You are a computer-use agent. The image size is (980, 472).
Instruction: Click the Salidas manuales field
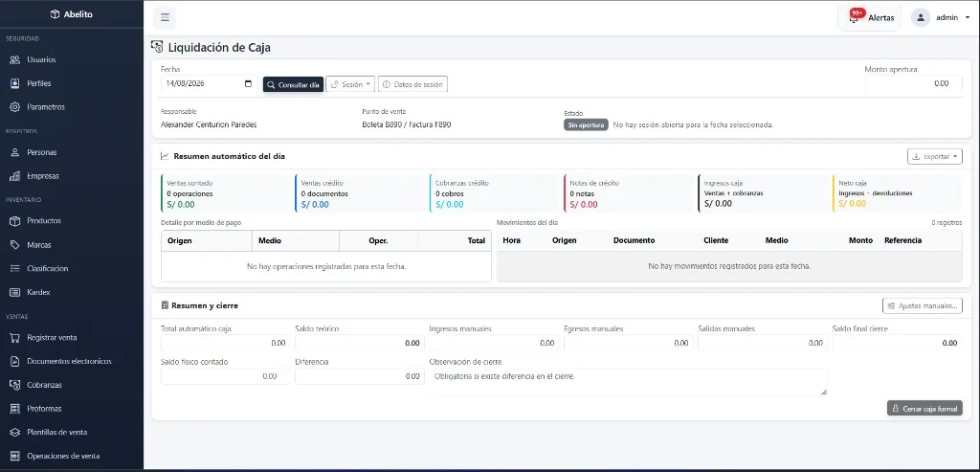pos(763,343)
